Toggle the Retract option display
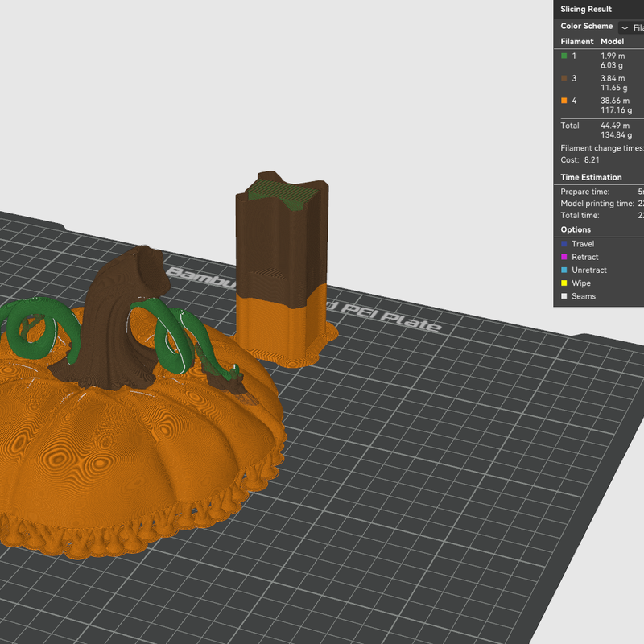Viewport: 644px width, 644px height. [580, 257]
